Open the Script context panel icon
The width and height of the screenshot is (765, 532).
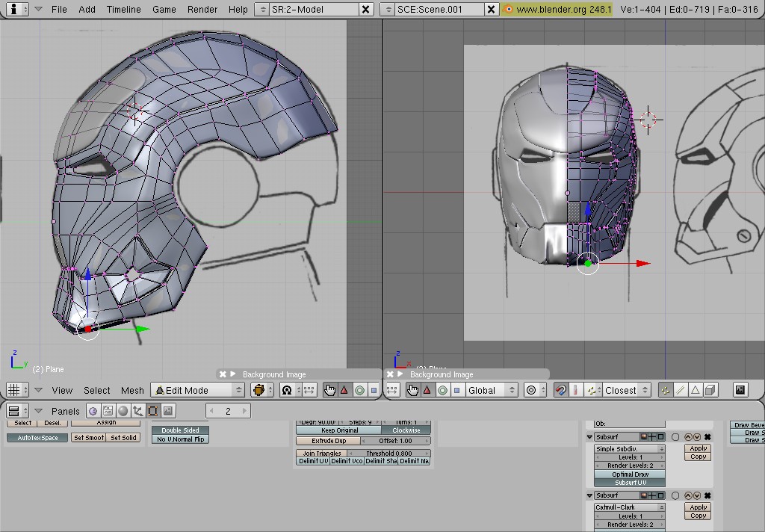tap(108, 411)
